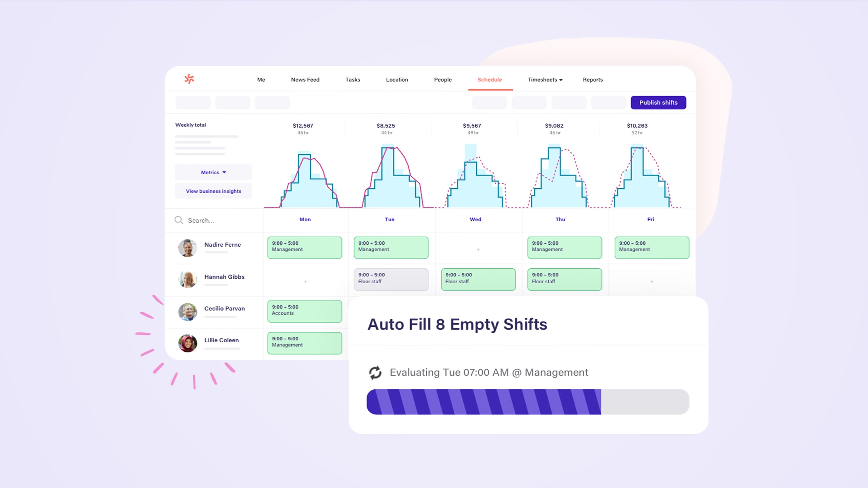The width and height of the screenshot is (868, 488).
Task: Select the Reports menu tab
Action: click(x=593, y=79)
